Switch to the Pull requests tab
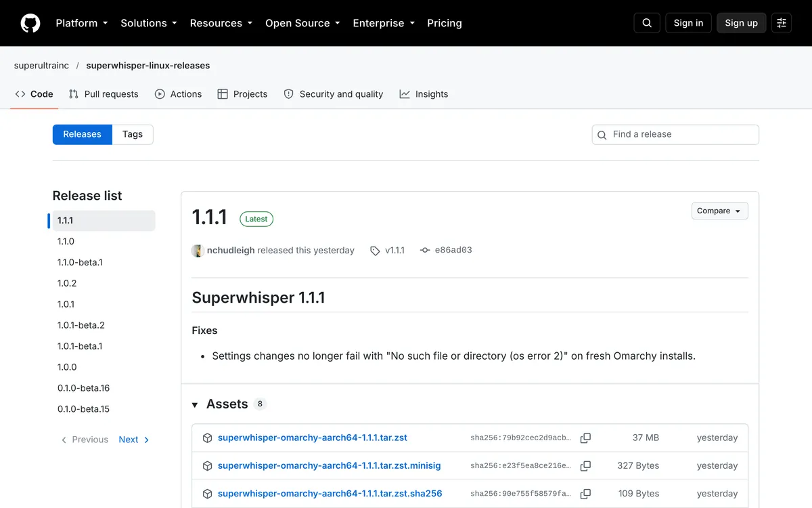 pos(104,94)
